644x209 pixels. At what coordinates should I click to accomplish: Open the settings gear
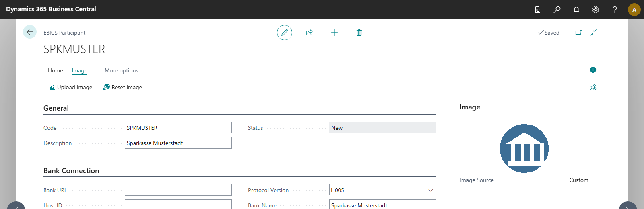pyautogui.click(x=596, y=10)
